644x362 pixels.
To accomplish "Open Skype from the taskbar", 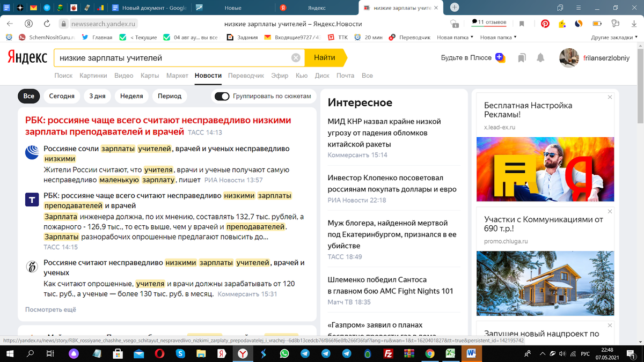I will pyautogui.click(x=180, y=353).
